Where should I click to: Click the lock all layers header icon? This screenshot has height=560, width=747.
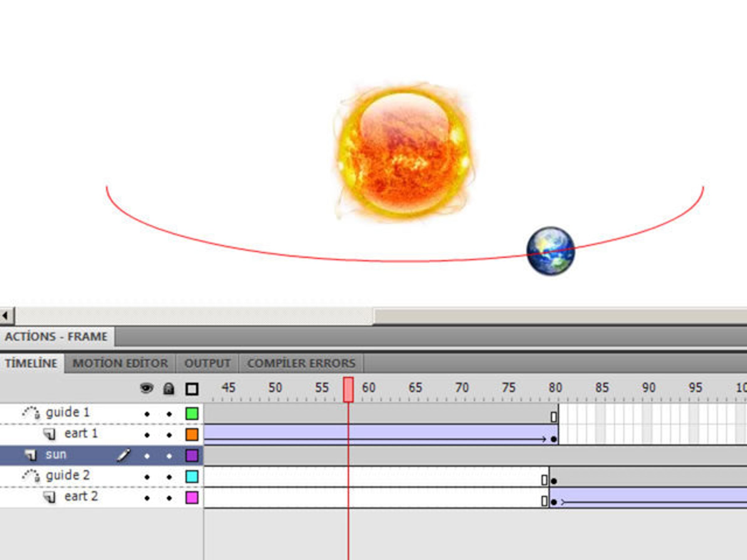[x=169, y=389]
